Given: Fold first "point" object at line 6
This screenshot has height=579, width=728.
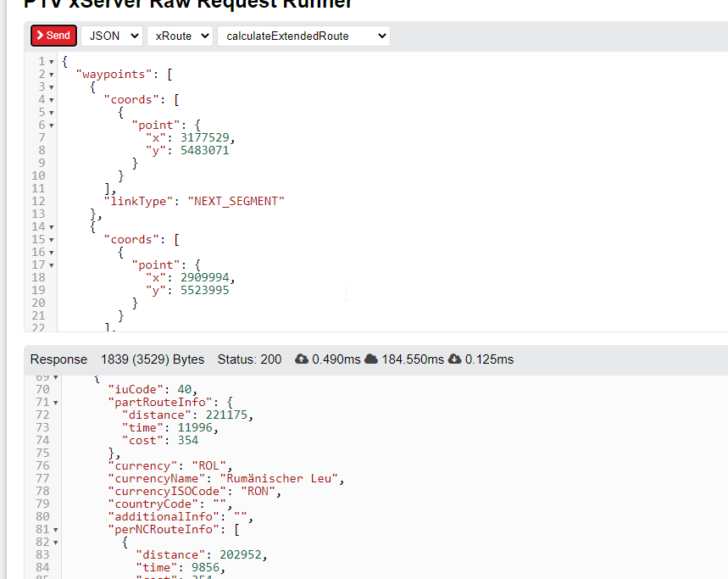Looking at the screenshot, I should pyautogui.click(x=52, y=125).
